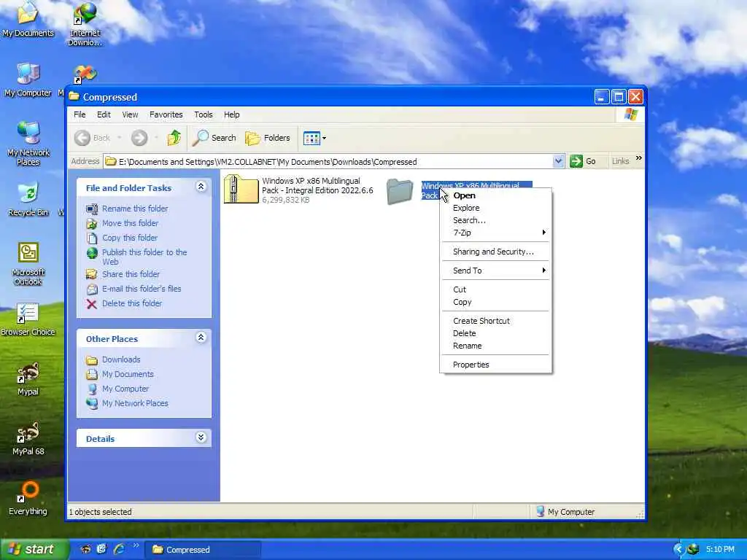Go to My Network Places in Other Places
This screenshot has height=560, width=747.
pyautogui.click(x=135, y=403)
